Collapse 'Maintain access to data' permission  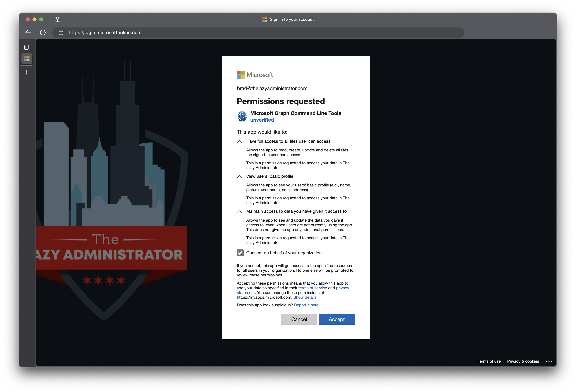(x=239, y=212)
